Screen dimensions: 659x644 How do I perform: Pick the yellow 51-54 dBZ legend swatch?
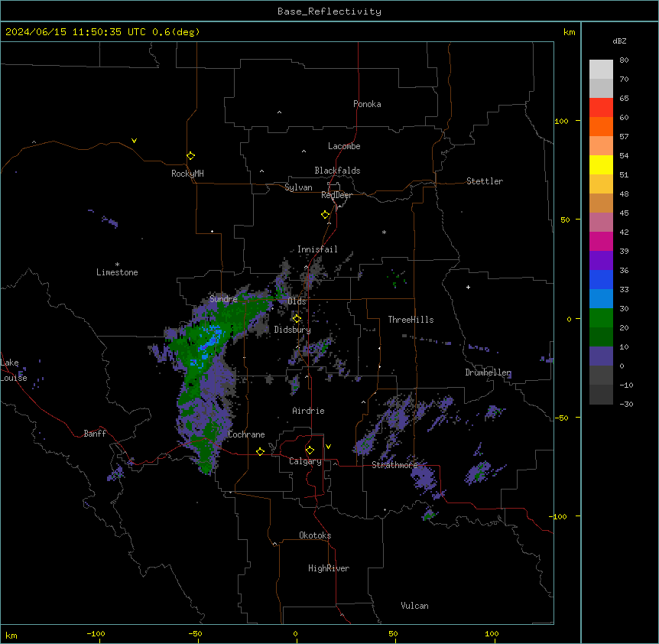pos(601,164)
